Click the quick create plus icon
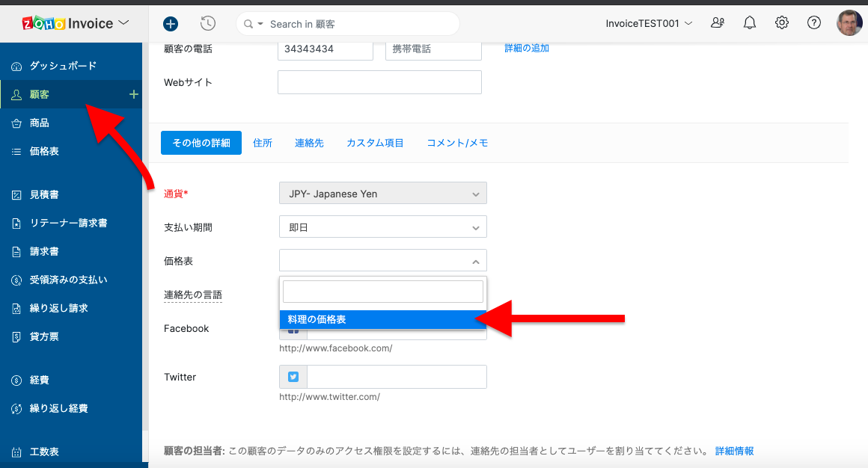Viewport: 868px width, 468px height. pos(171,24)
